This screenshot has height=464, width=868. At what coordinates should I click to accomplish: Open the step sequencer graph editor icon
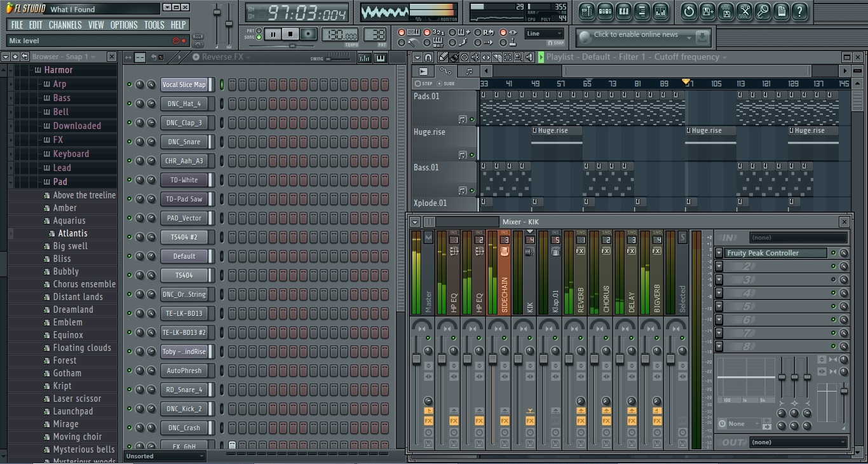click(364, 58)
